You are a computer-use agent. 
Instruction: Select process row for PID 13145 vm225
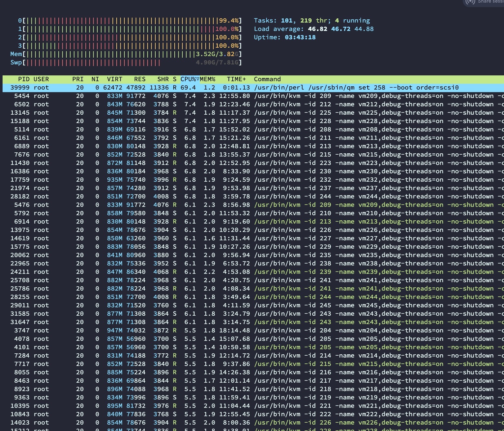coord(253,113)
